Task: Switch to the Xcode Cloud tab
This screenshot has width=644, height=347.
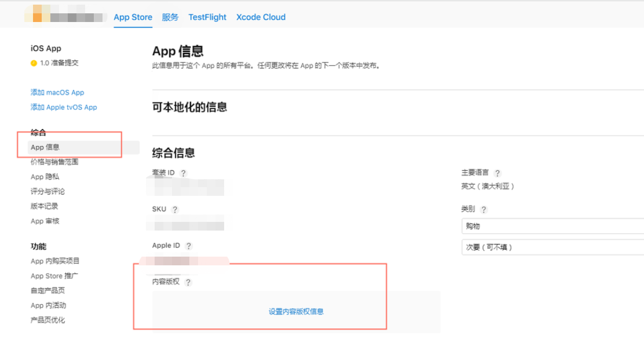Action: pyautogui.click(x=261, y=17)
